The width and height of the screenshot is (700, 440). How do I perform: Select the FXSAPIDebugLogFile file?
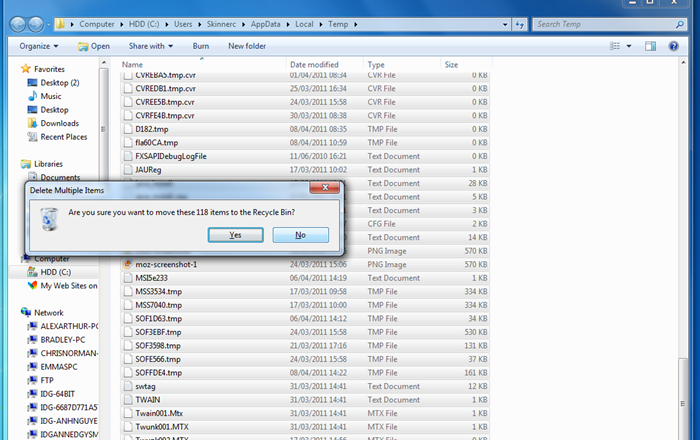click(x=305, y=156)
